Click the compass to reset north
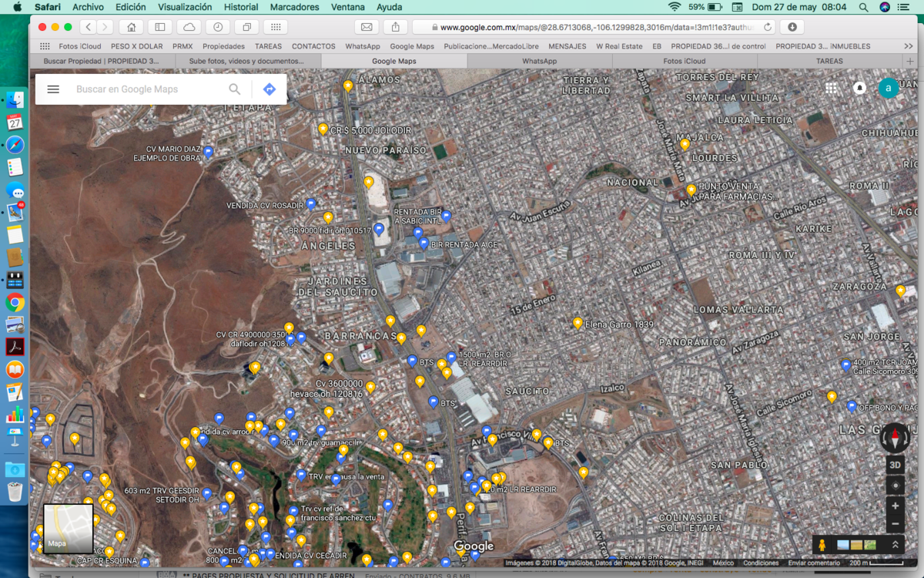The height and width of the screenshot is (578, 924). (895, 438)
